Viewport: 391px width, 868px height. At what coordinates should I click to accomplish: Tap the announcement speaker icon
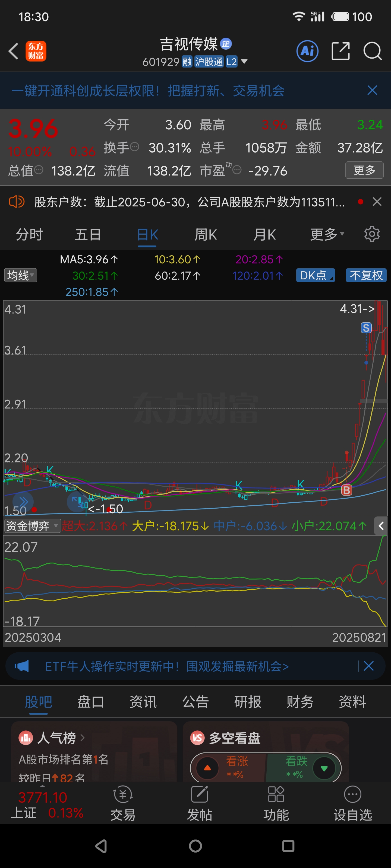(x=17, y=202)
